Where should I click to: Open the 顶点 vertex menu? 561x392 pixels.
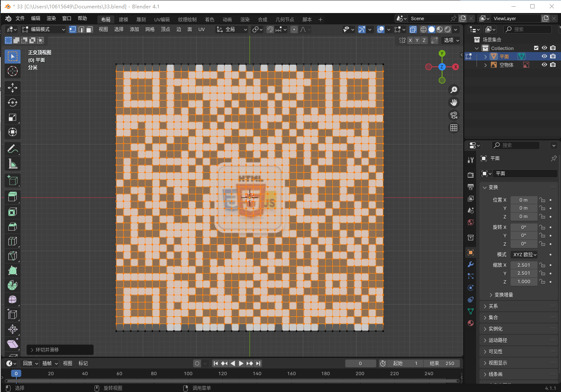(x=166, y=29)
